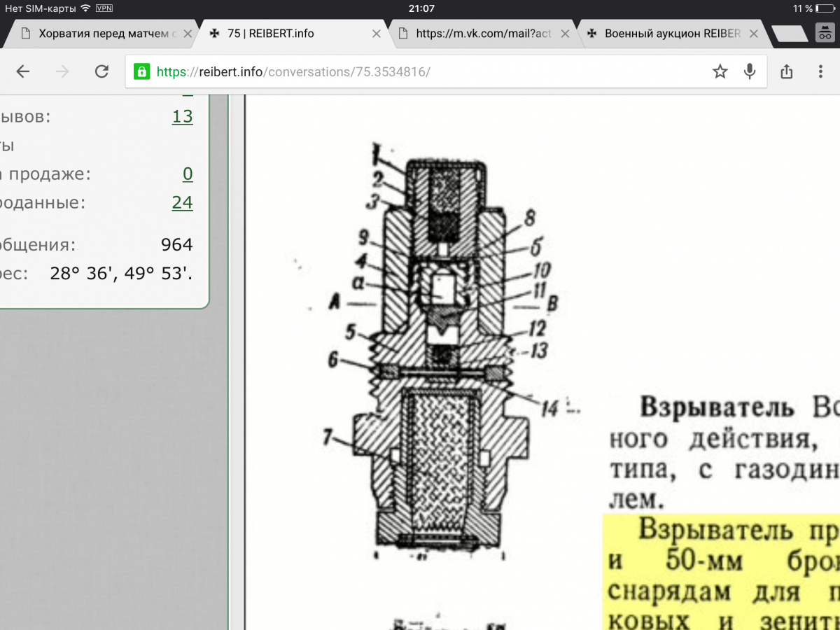Image resolution: width=840 pixels, height=630 pixels.
Task: Open the Chrome three-dot menu
Action: point(821,71)
